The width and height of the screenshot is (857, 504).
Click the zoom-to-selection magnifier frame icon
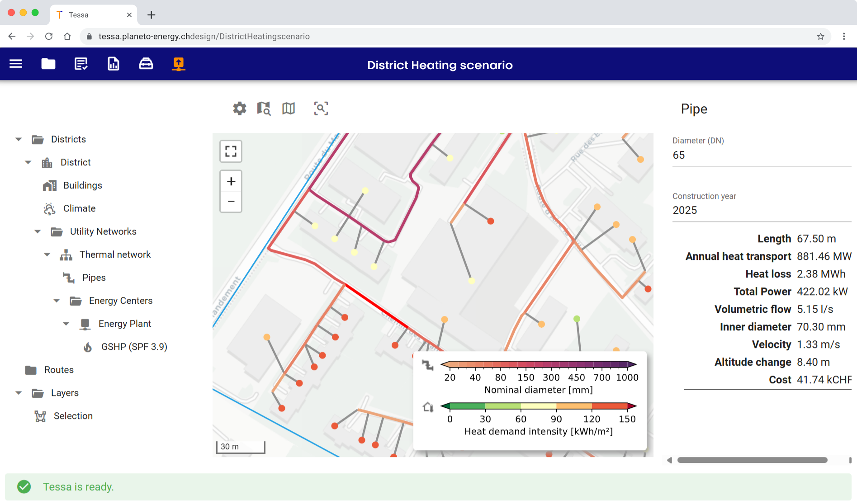click(321, 108)
